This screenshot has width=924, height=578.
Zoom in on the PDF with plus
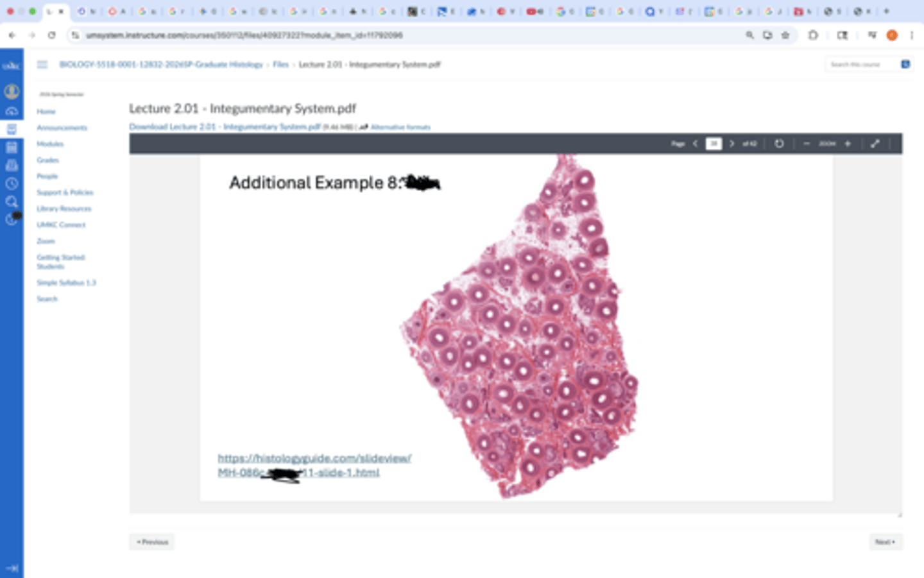848,144
